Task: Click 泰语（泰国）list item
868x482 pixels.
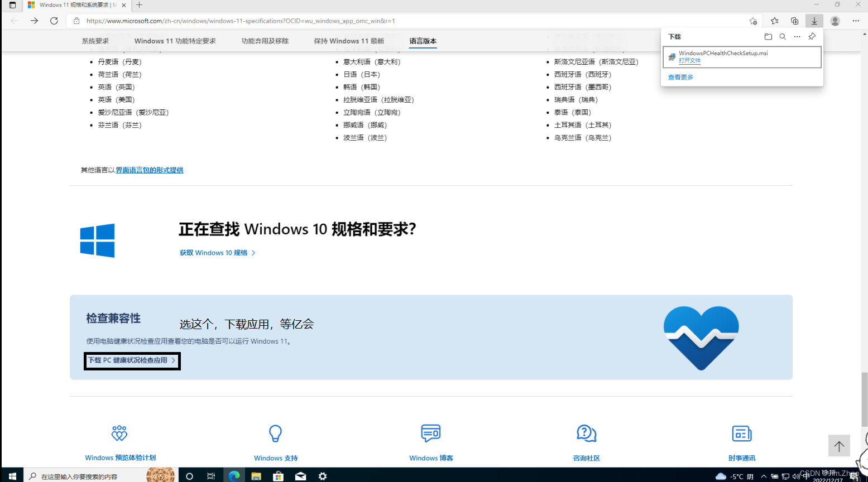Action: pos(572,112)
